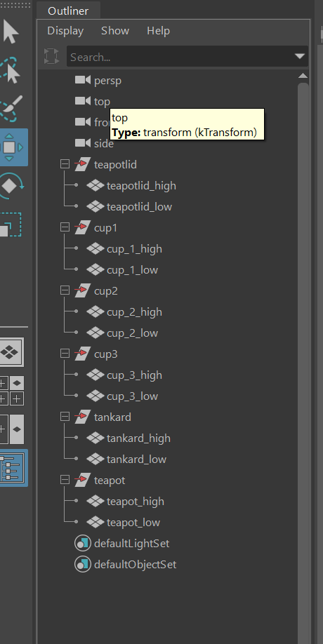The height and width of the screenshot is (644, 323).
Task: Toggle the search filter icon beside Search
Action: point(51,56)
